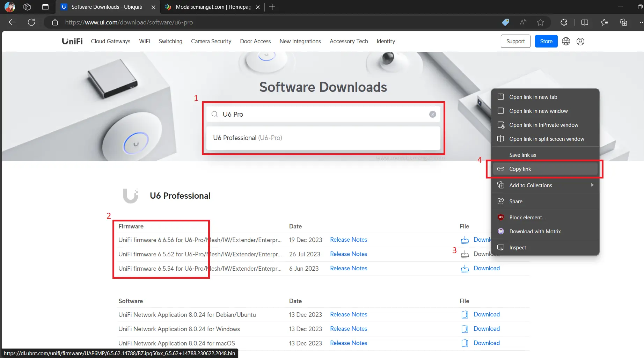
Task: Click Debian/Ubuntu Network Application file icon
Action: (x=464, y=314)
